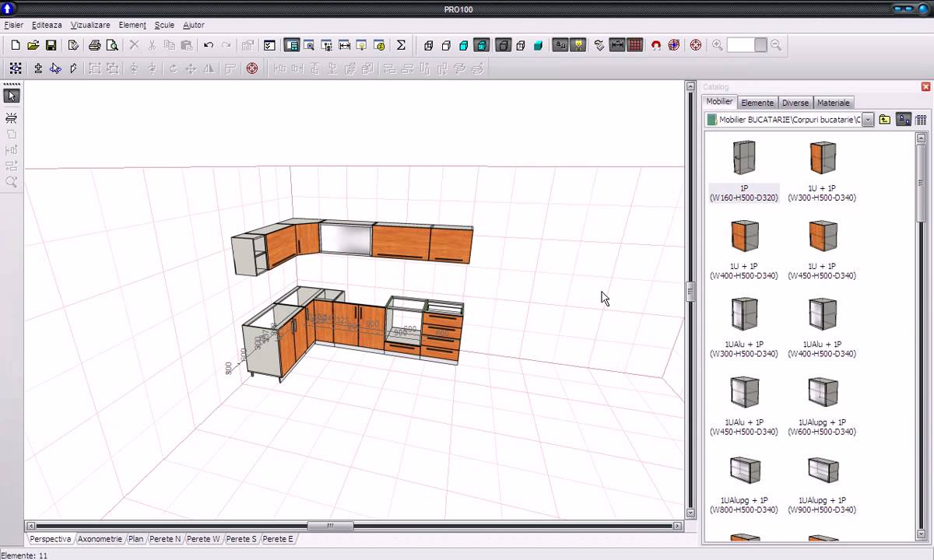The width and height of the screenshot is (934, 560).
Task: Toggle dimensions display button
Action: [617, 45]
